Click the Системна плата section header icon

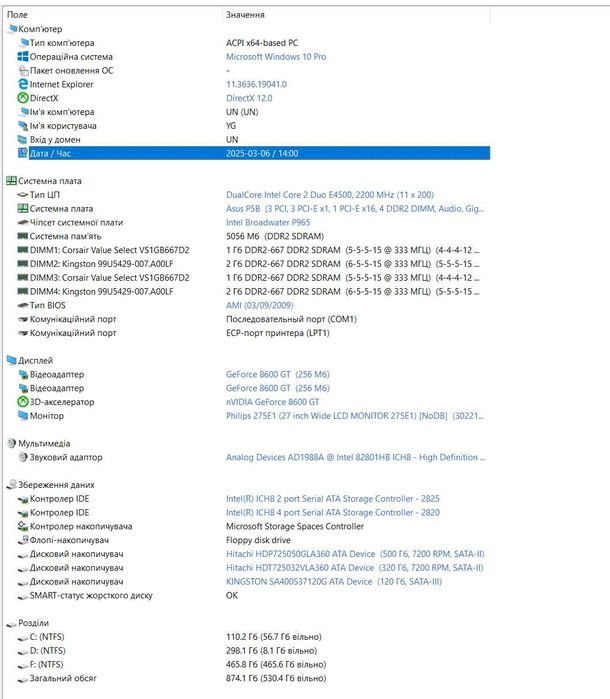coord(12,181)
